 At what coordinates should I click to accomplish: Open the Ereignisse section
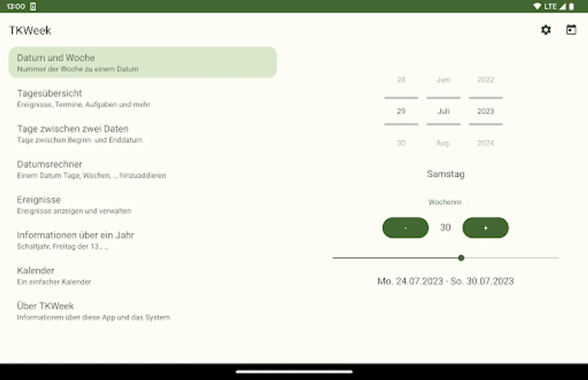click(x=143, y=204)
